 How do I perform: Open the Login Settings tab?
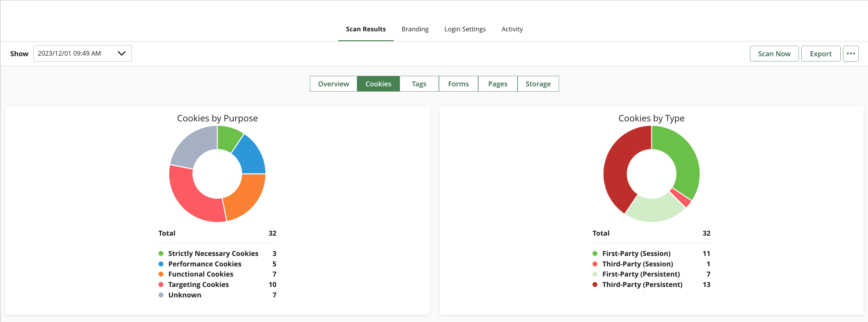pos(465,29)
